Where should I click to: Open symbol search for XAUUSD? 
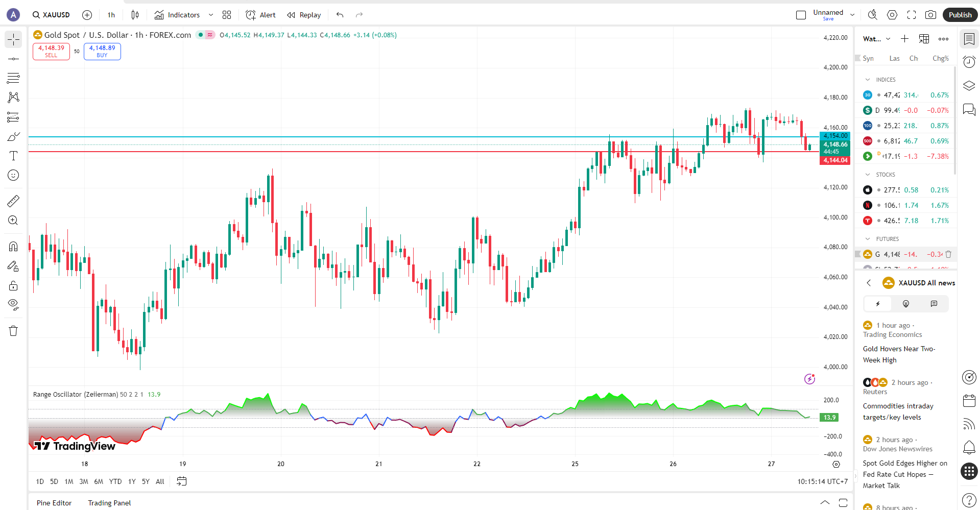51,15
